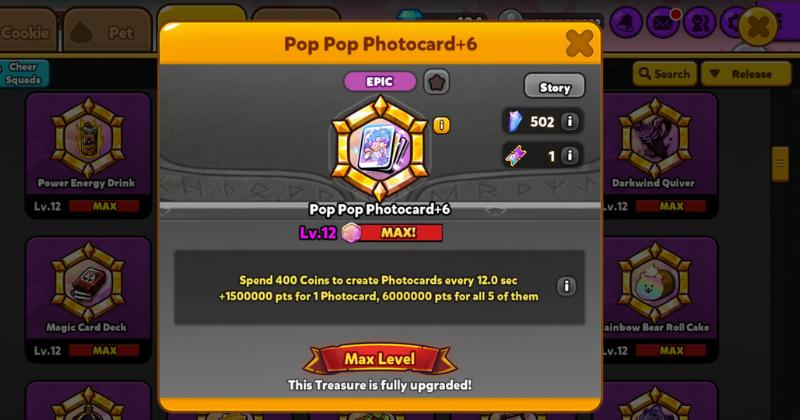Viewport: 800px width, 420px height.
Task: Click the star pentagon icon next to EPIC
Action: pyautogui.click(x=436, y=82)
